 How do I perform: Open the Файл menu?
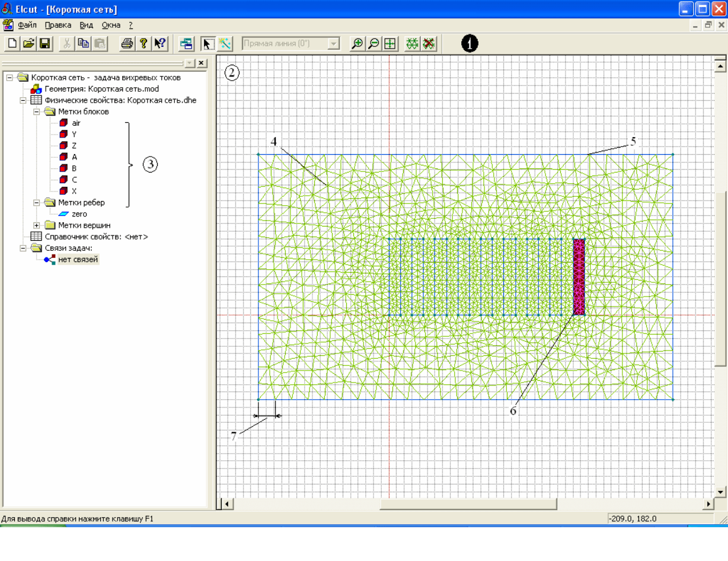click(27, 26)
